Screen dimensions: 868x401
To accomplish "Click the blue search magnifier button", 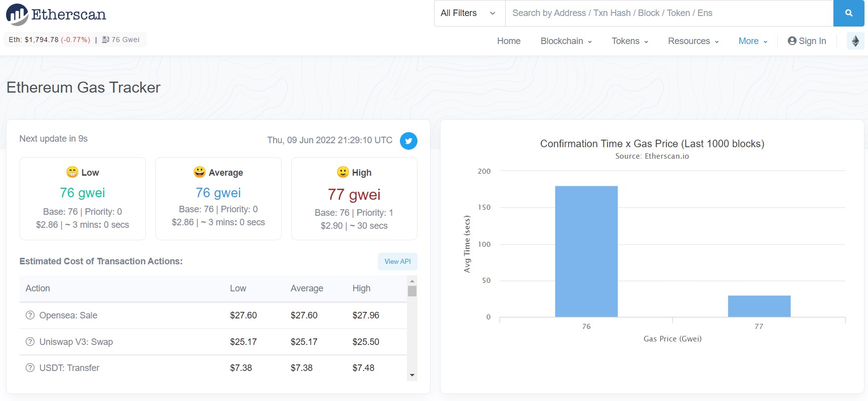I will [848, 13].
